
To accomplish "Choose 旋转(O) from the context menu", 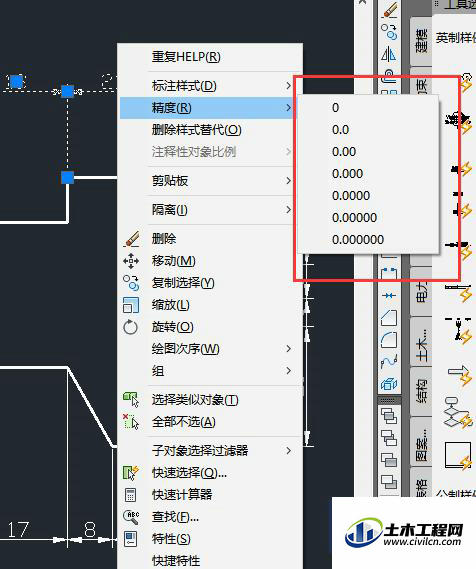I will 211,327.
